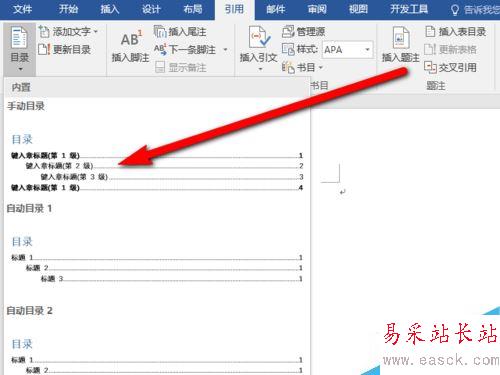The image size is (500, 375).
Task: Click the 手动目录 heading text
Action: [26, 106]
